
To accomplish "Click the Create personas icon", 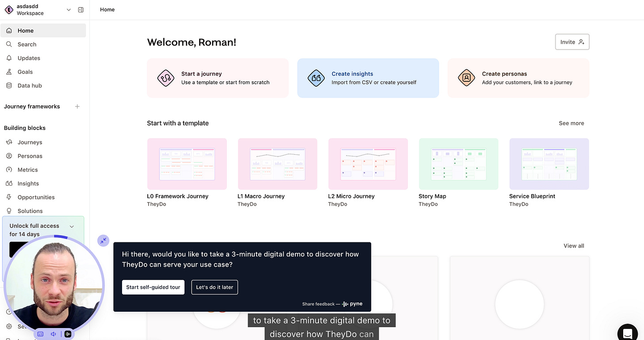I will point(467,78).
